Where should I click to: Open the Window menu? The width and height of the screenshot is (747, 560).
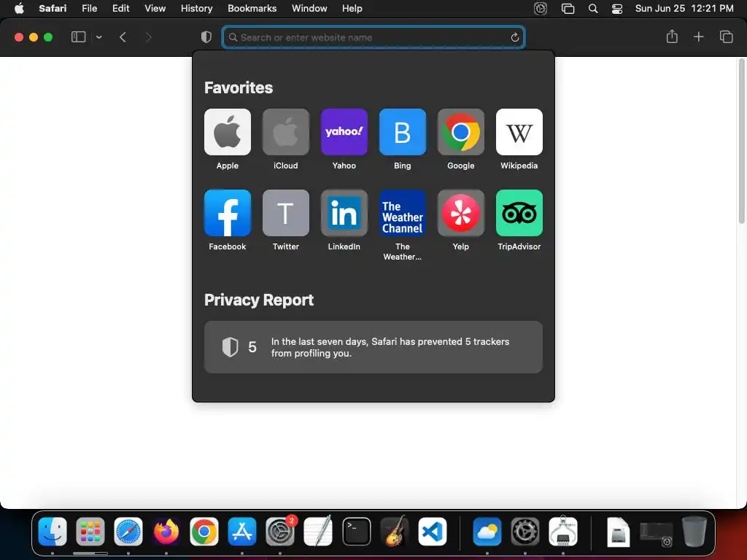click(309, 9)
